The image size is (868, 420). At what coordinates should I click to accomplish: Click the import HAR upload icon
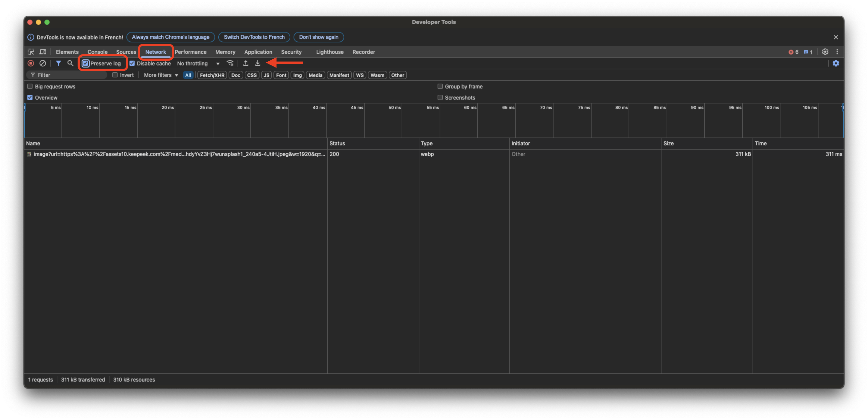[x=246, y=63]
